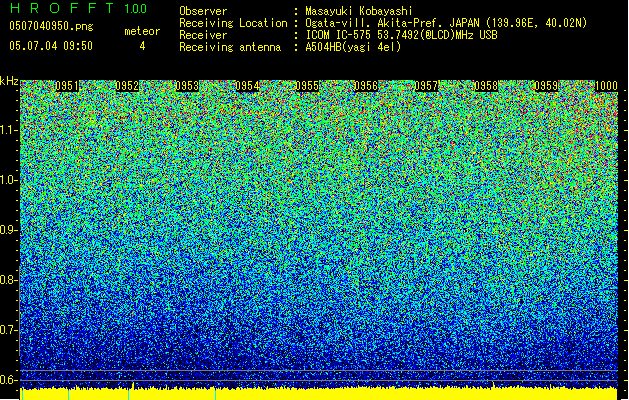629x400 pixels.
Task: Click the meteor label
Action: (142, 31)
